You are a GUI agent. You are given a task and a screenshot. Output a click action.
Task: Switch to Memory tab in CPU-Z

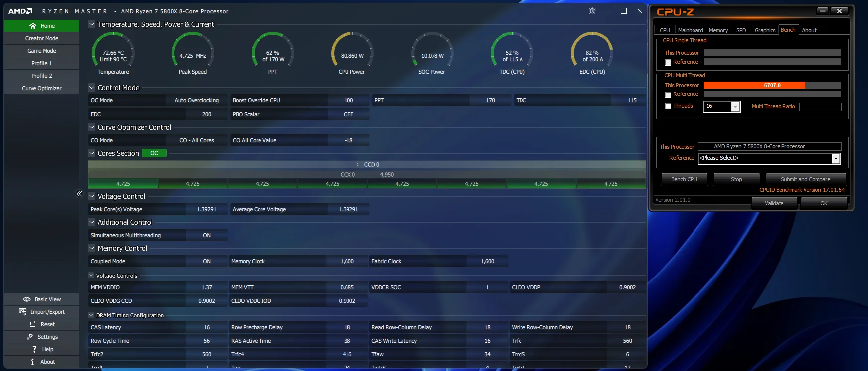[x=718, y=30]
